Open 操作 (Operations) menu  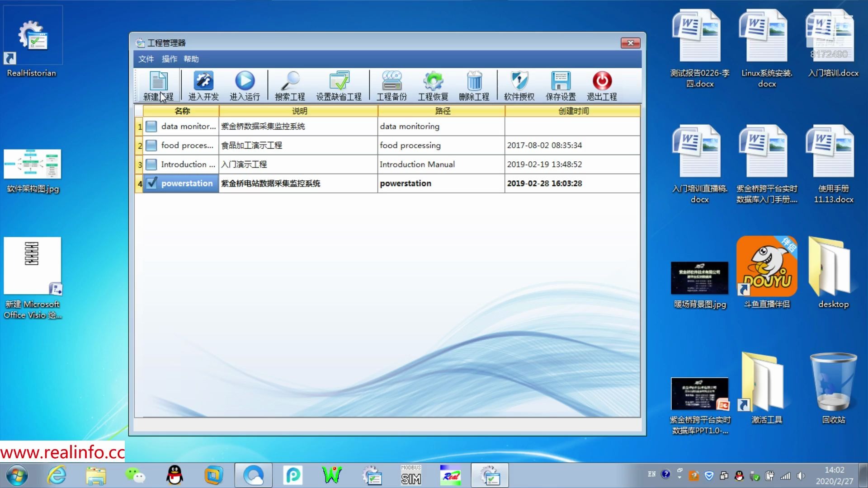169,58
